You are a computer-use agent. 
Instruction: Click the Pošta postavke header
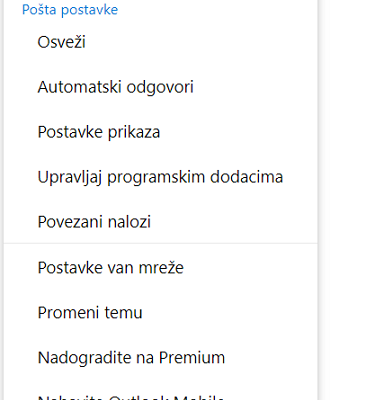click(x=70, y=10)
